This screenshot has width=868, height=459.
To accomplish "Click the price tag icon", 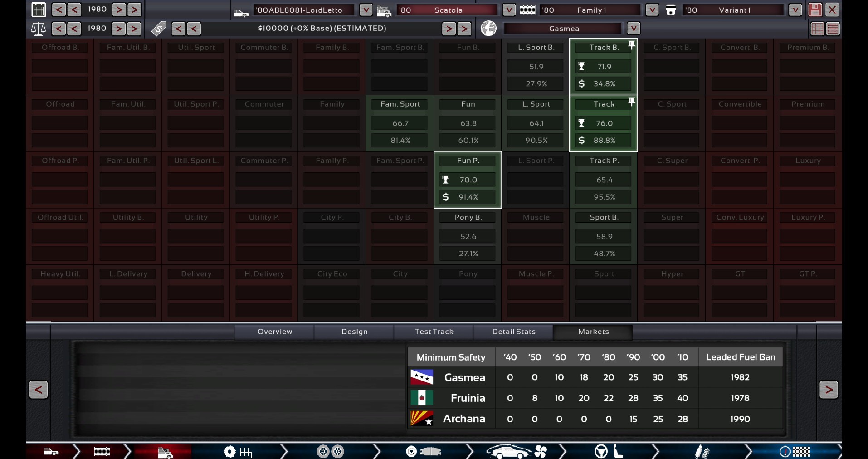I will point(159,29).
